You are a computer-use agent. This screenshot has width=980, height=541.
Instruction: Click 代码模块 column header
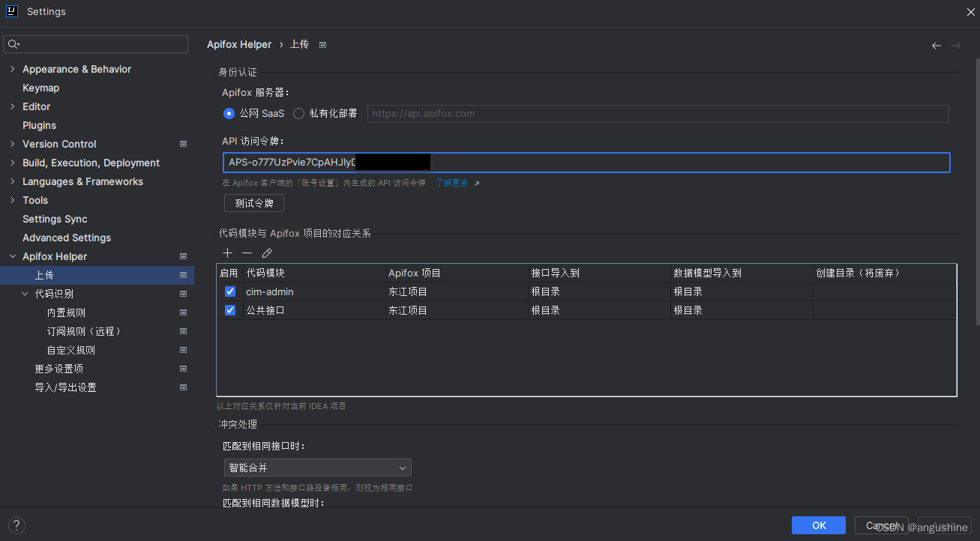click(x=313, y=273)
